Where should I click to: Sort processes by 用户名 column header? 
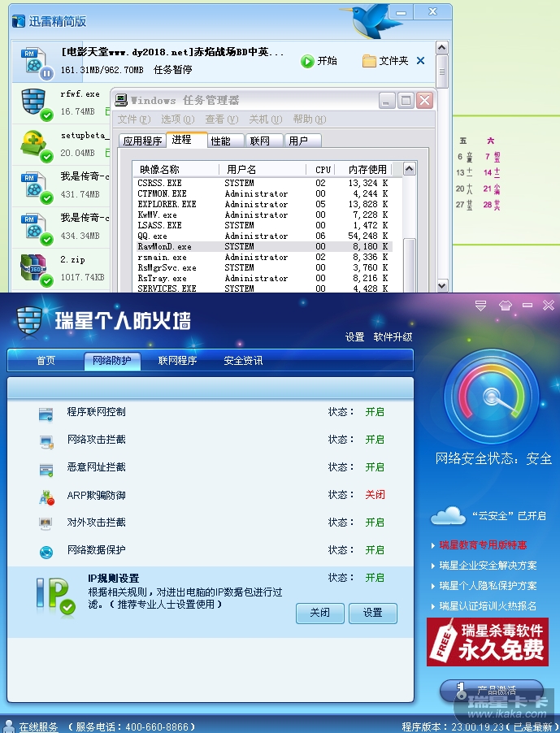click(x=263, y=169)
